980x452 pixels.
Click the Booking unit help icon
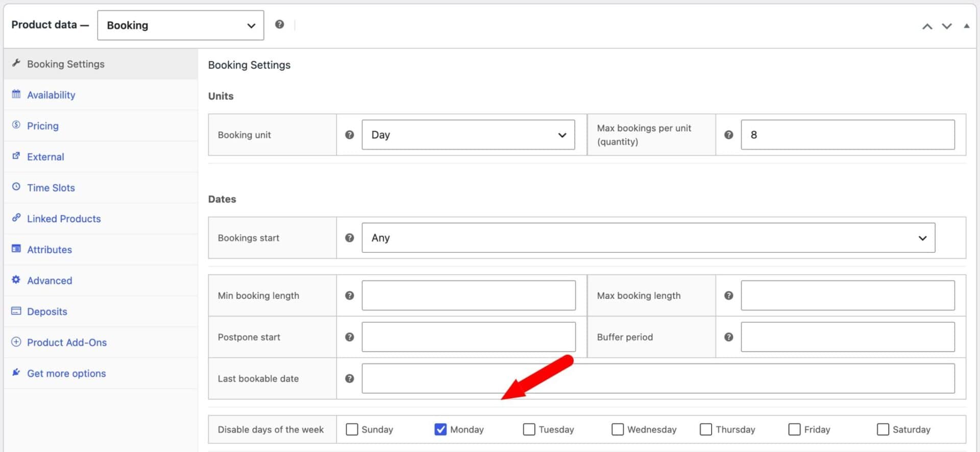click(350, 135)
